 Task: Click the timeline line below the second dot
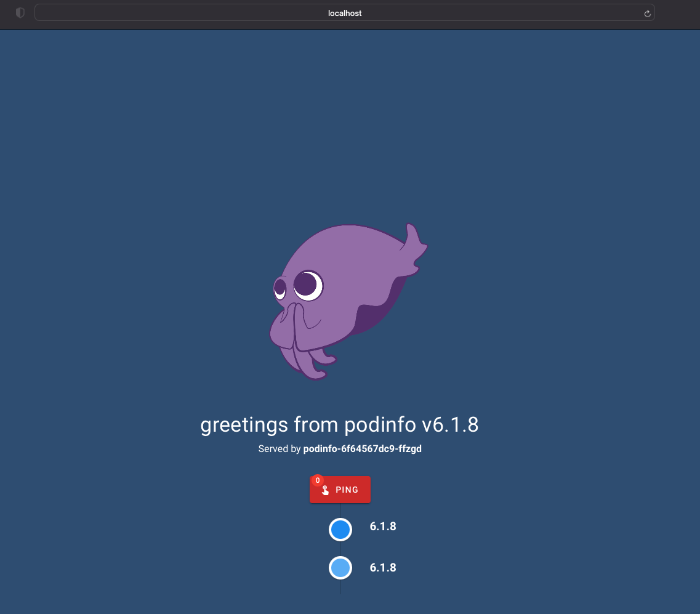(340, 587)
